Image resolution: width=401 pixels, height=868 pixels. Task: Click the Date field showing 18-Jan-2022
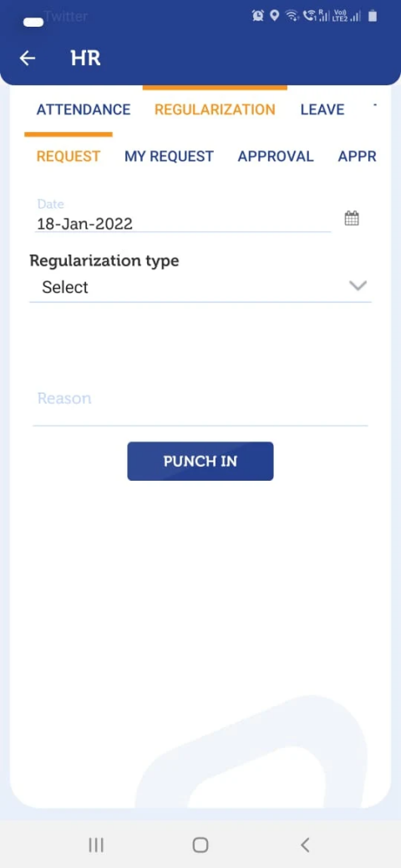pos(183,218)
